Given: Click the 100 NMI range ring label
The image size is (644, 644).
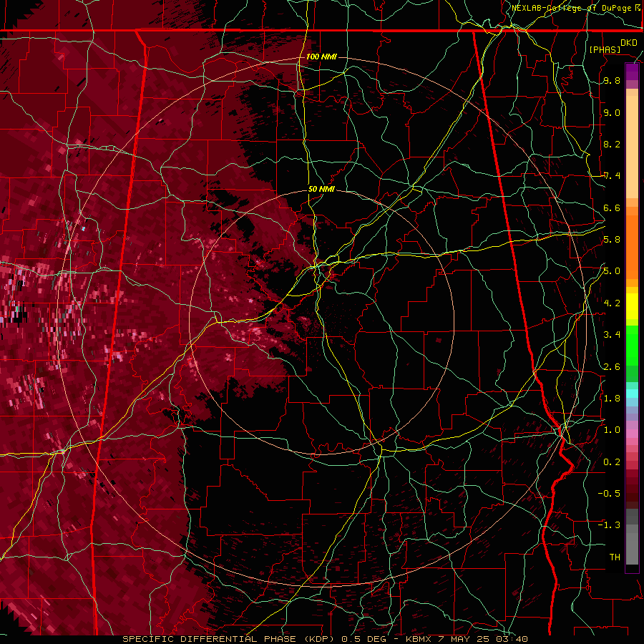Looking at the screenshot, I should (x=321, y=57).
